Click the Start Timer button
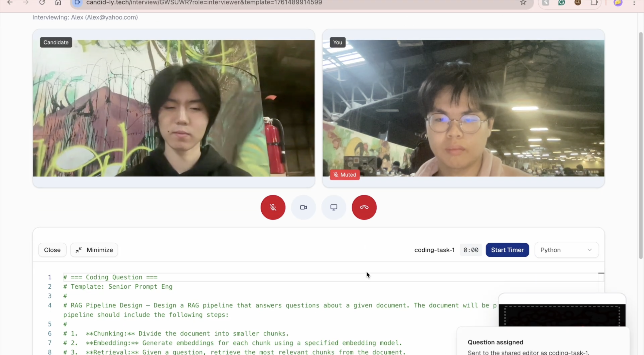The image size is (644, 355). pyautogui.click(x=507, y=250)
